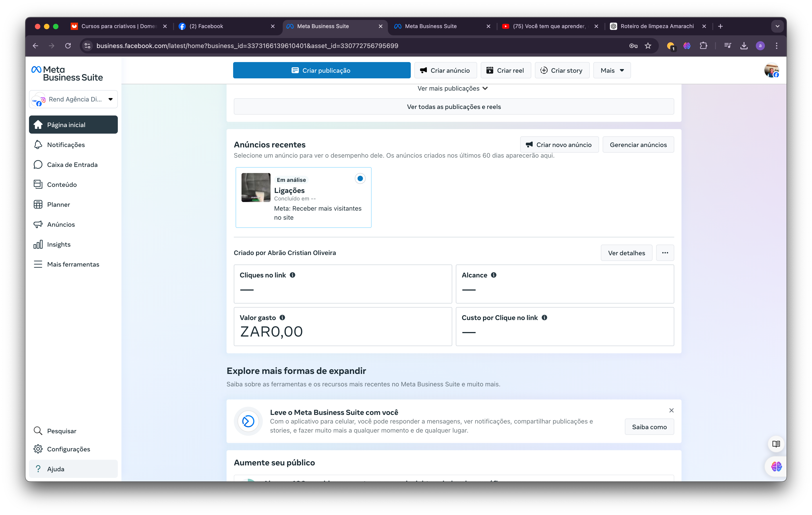812x515 pixels.
Task: Switch to Roteiro de limpeza Amarachi tab
Action: coord(658,26)
